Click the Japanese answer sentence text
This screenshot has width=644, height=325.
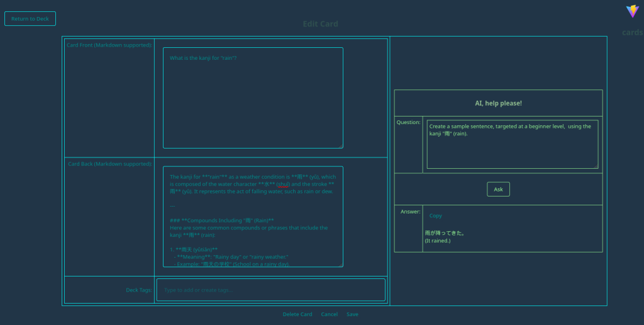click(445, 233)
